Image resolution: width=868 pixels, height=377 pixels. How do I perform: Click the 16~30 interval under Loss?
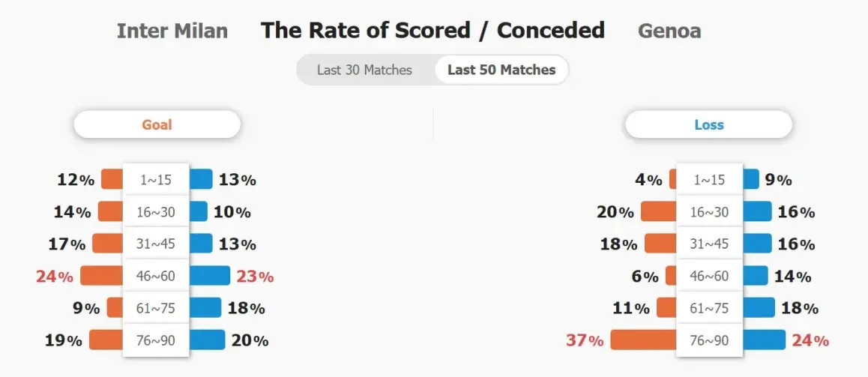click(709, 211)
